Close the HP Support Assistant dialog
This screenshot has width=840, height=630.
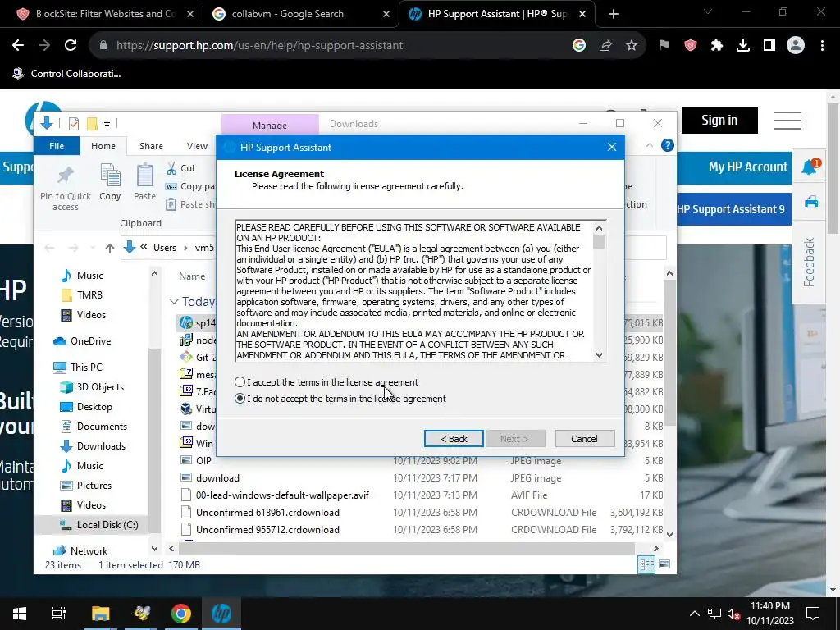(x=612, y=147)
